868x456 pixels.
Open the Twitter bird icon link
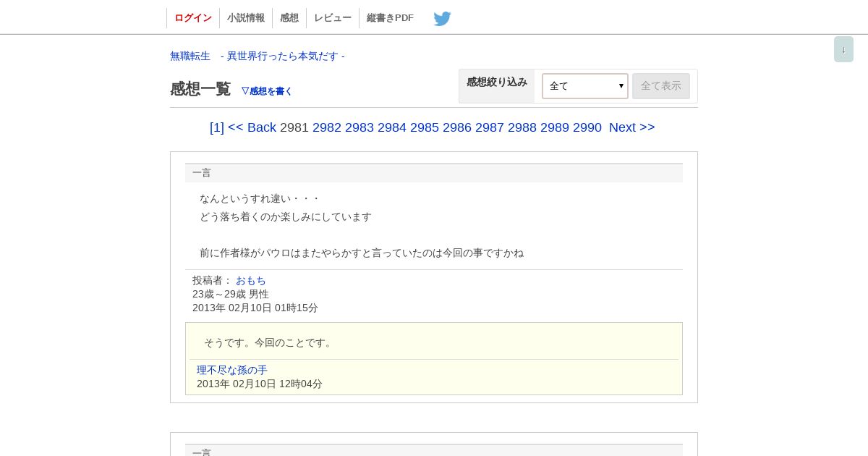[x=442, y=19]
